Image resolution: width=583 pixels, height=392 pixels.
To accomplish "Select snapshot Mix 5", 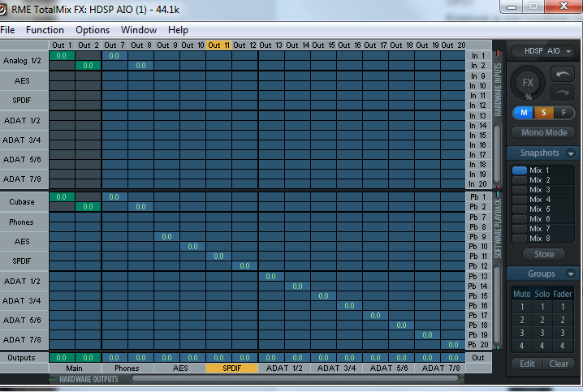I will point(543,209).
